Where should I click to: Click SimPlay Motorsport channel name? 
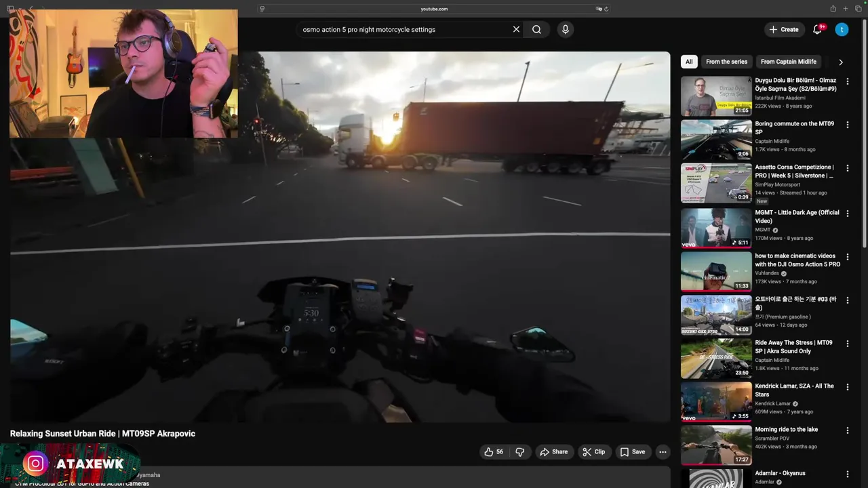[x=778, y=184]
